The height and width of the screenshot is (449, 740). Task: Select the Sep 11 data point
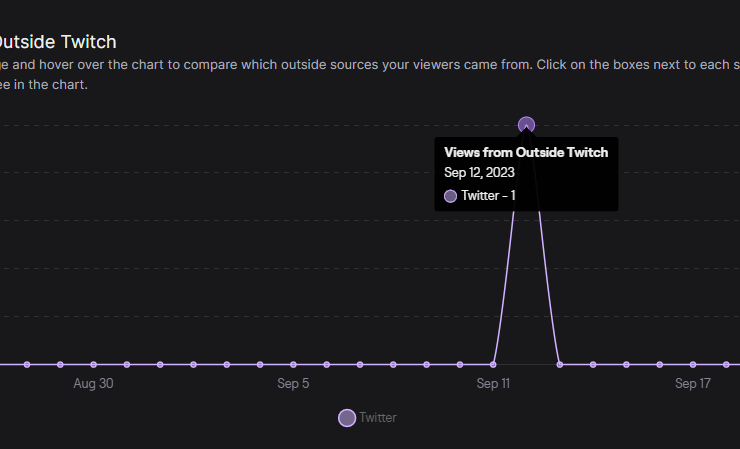[493, 364]
